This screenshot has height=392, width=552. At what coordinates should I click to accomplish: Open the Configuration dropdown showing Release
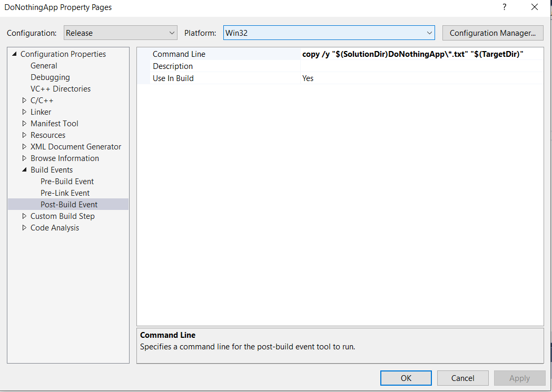[x=121, y=33]
